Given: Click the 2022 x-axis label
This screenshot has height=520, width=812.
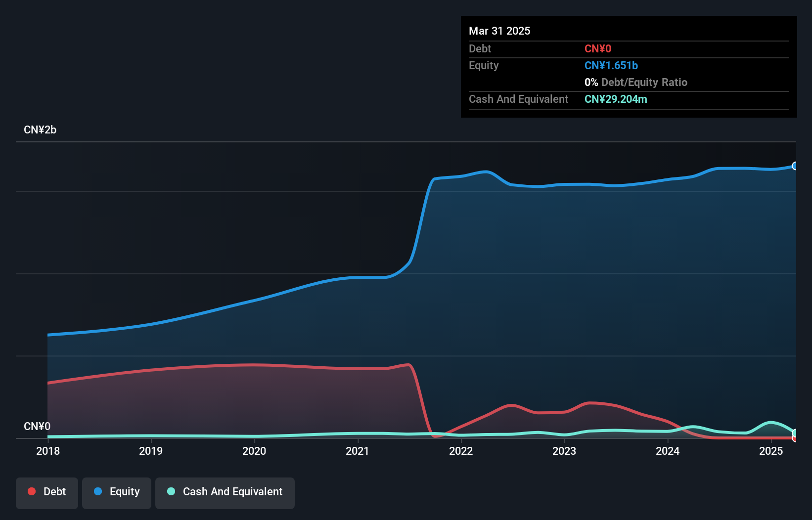Looking at the screenshot, I should [x=461, y=451].
